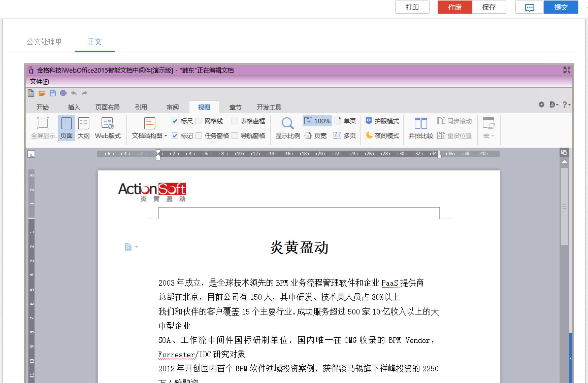This screenshot has width=588, height=383.
Task: Click the Print (打印) button
Action: 412,7
